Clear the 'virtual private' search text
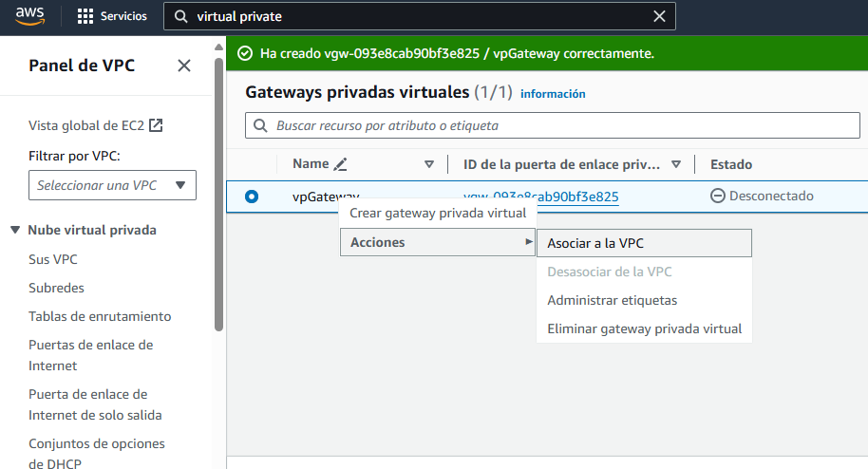This screenshot has height=469, width=868. coord(659,16)
